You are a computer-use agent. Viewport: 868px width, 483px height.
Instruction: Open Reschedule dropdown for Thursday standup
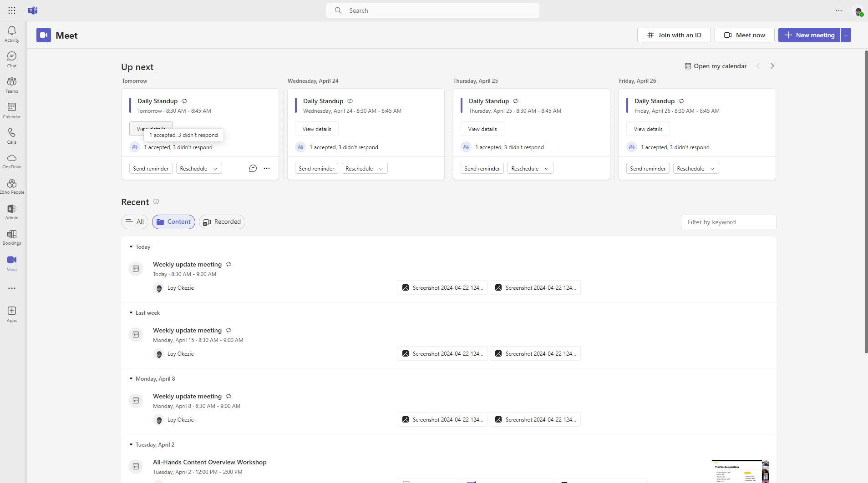click(x=530, y=169)
